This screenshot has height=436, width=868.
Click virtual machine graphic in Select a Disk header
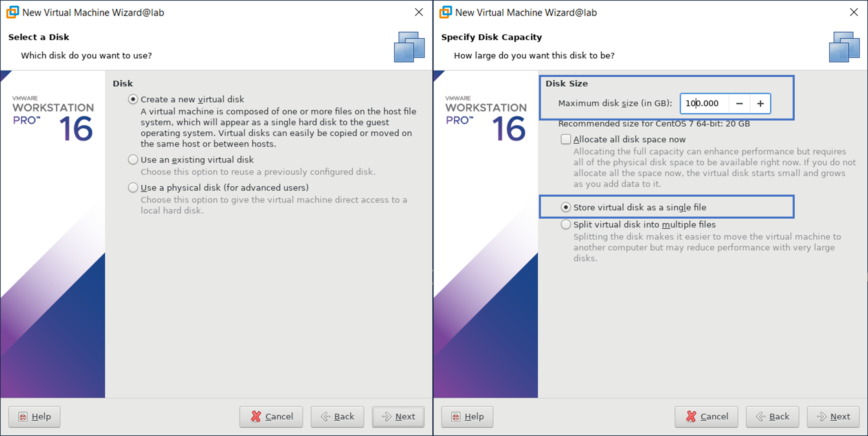(409, 47)
